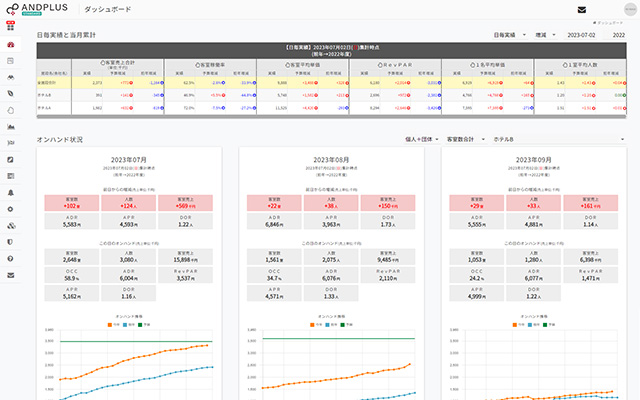Click the icon beside 客室稼働率 header
Image resolution: width=640 pixels, height=400 pixels.
(198, 65)
